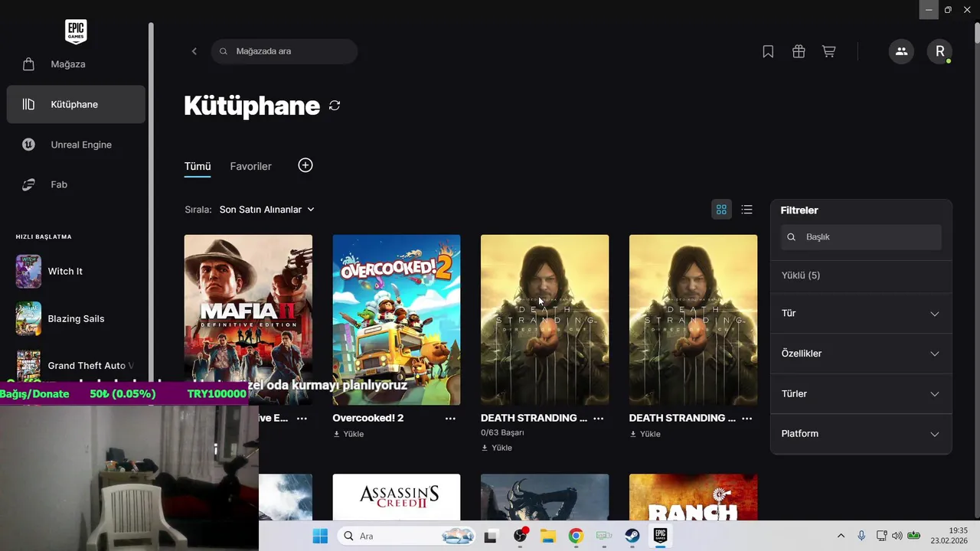Install Death Stranding with 0/63 Başarı
The width and height of the screenshot is (980, 551).
pos(497,448)
